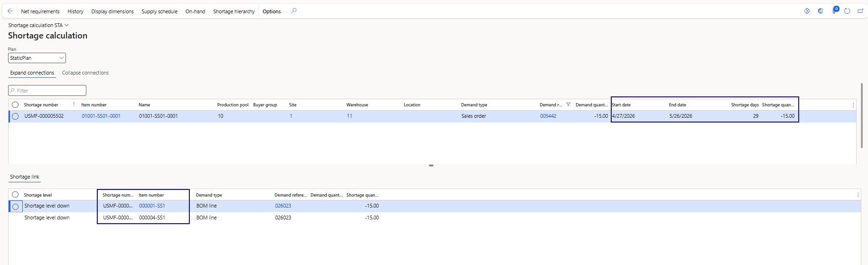868x265 pixels.
Task: Toggle select-all circle in Shortage link grid
Action: tap(15, 195)
